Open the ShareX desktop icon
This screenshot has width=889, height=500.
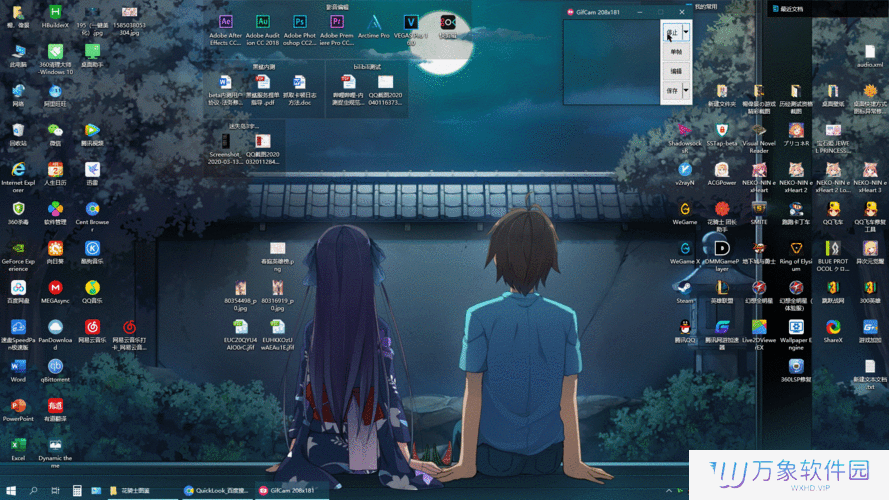pos(833,331)
